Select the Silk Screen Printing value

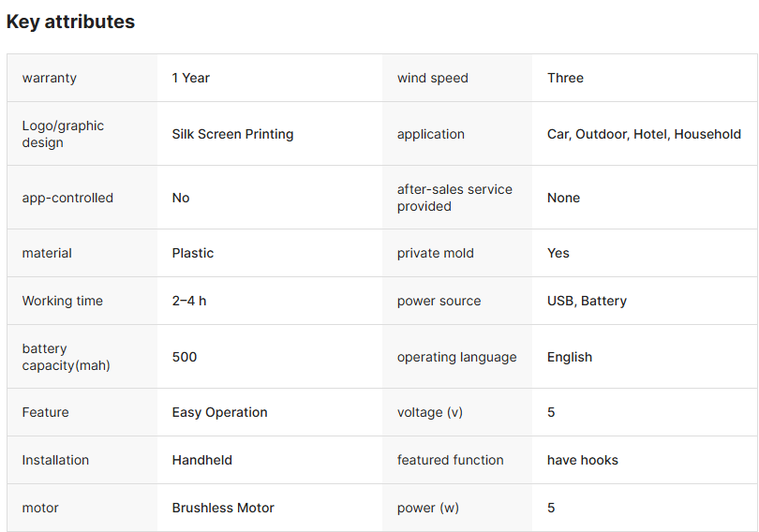click(232, 134)
